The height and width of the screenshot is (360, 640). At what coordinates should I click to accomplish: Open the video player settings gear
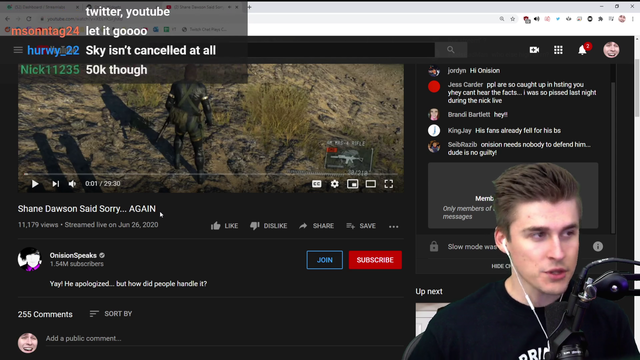[335, 184]
